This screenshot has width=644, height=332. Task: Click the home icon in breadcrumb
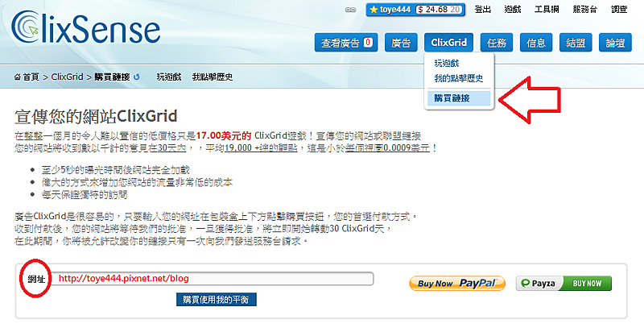(17, 77)
